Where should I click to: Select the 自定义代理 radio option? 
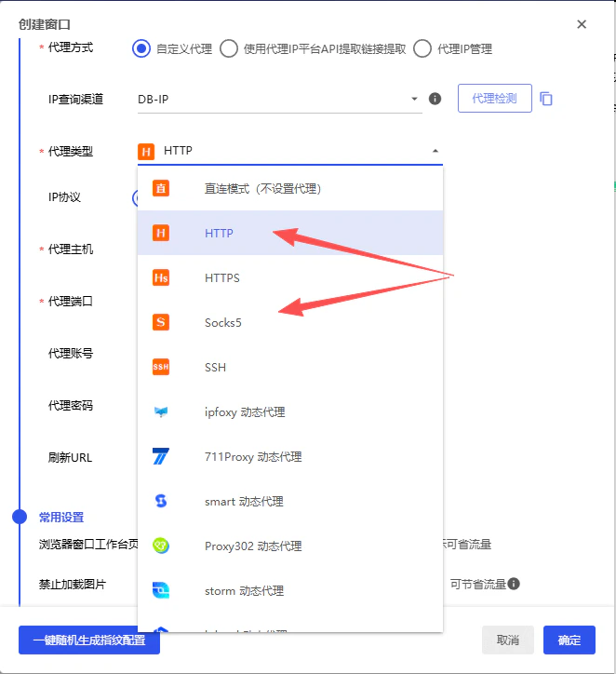(141, 48)
